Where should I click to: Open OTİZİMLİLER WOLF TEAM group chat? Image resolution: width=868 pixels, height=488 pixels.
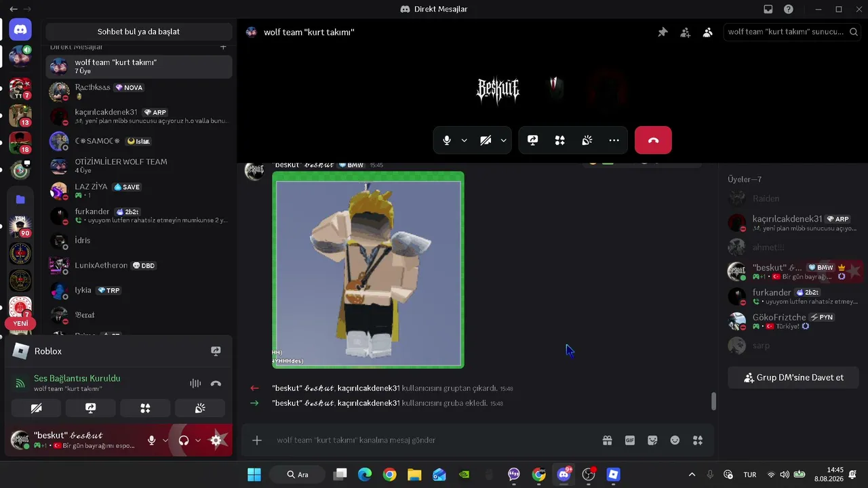click(139, 166)
